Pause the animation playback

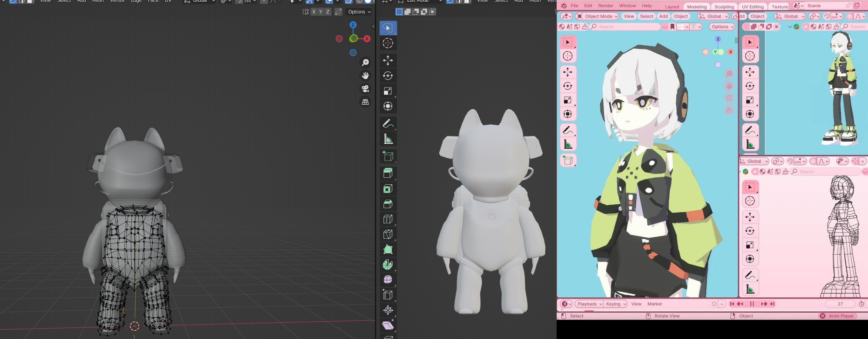pyautogui.click(x=752, y=304)
